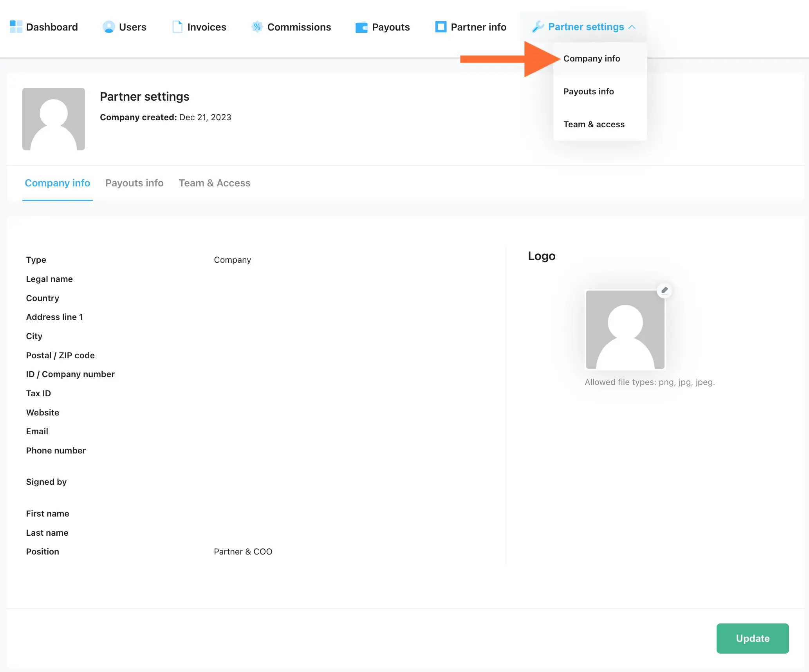Click the Partner info square icon
Screen dimensions: 809x672
click(441, 27)
